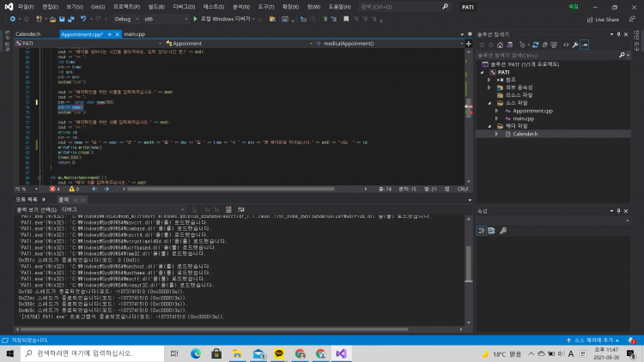The width and height of the screenshot is (644, 362).
Task: Toggle word wrap in the Output panel
Action: pyautogui.click(x=241, y=209)
